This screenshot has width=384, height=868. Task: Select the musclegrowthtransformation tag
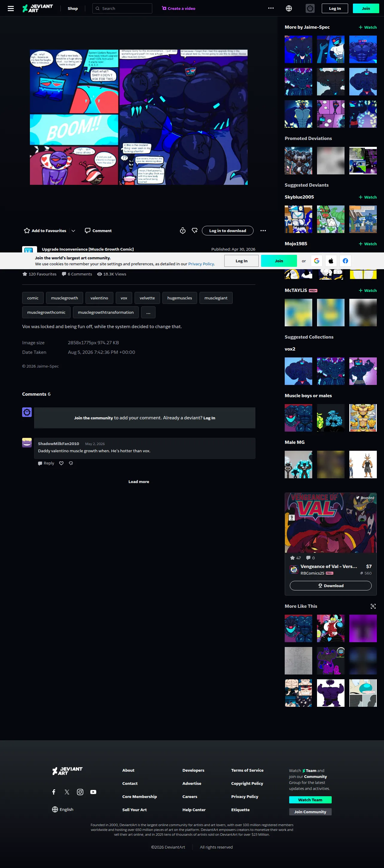(106, 312)
